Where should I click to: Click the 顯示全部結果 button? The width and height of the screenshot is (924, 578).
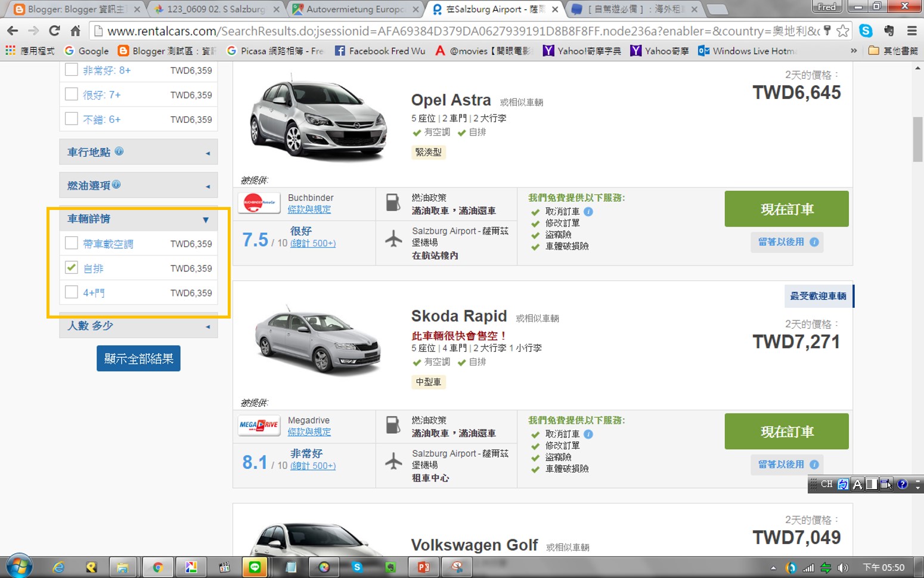point(138,358)
